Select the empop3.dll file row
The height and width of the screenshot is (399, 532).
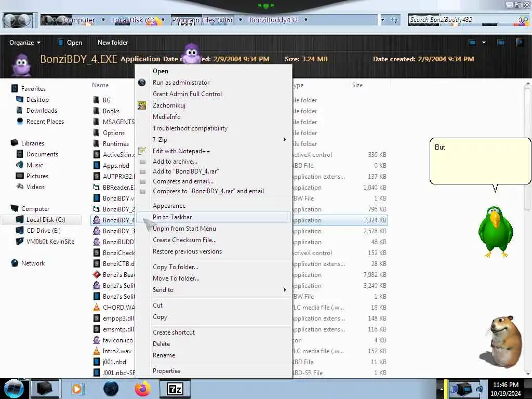tap(239, 318)
